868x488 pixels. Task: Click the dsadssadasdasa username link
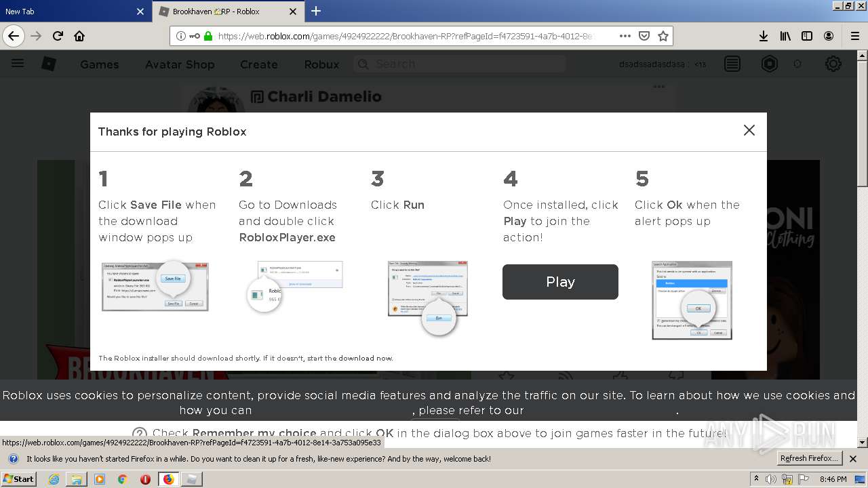652,64
